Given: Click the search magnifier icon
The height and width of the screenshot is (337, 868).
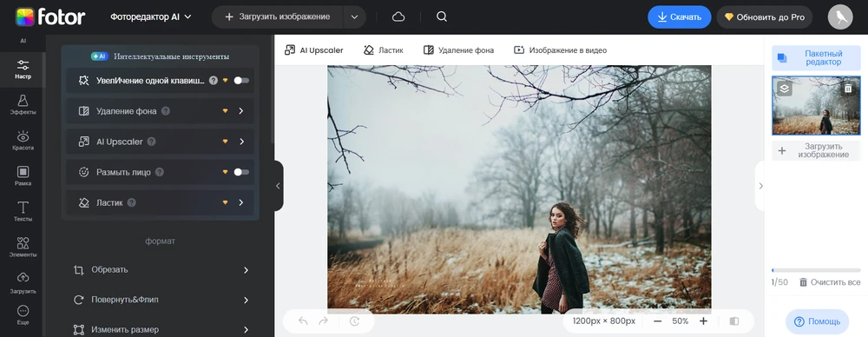Looking at the screenshot, I should pyautogui.click(x=441, y=17).
